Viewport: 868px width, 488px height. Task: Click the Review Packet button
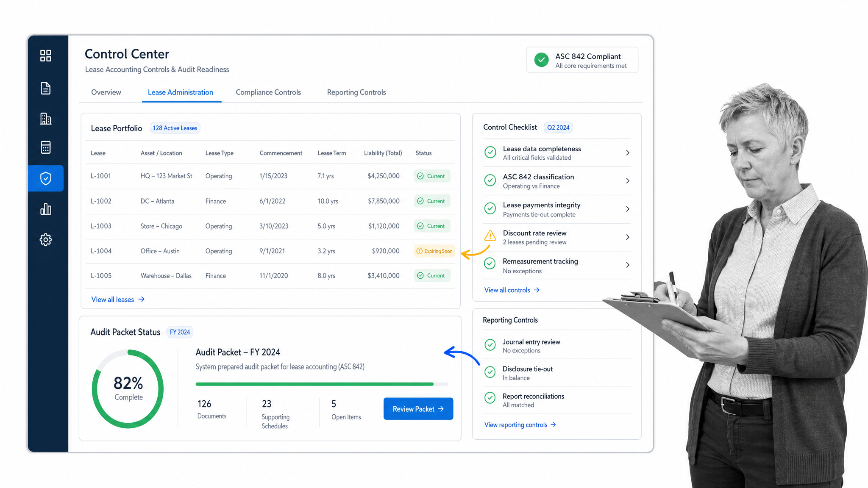tap(418, 409)
